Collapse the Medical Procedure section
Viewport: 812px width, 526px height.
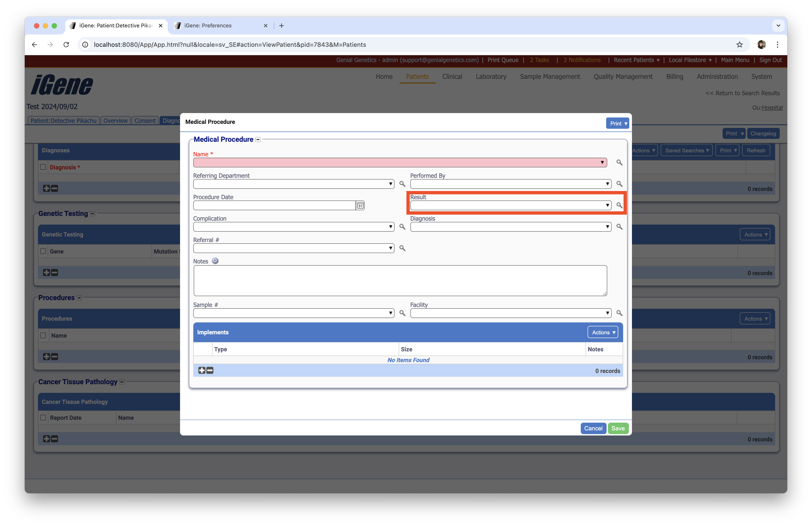(258, 140)
